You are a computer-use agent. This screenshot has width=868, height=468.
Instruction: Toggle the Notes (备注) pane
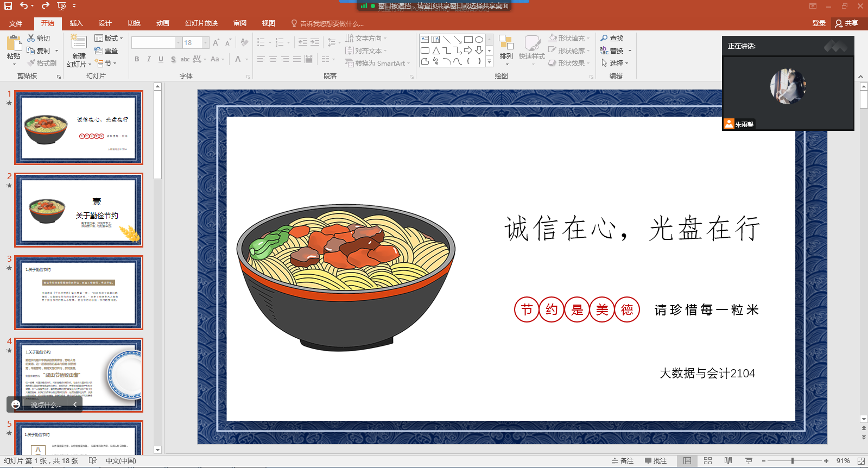coord(623,461)
